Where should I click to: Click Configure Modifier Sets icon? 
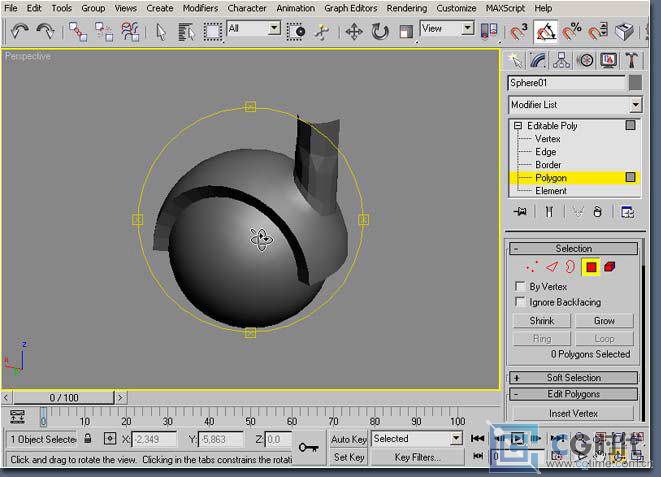point(628,212)
